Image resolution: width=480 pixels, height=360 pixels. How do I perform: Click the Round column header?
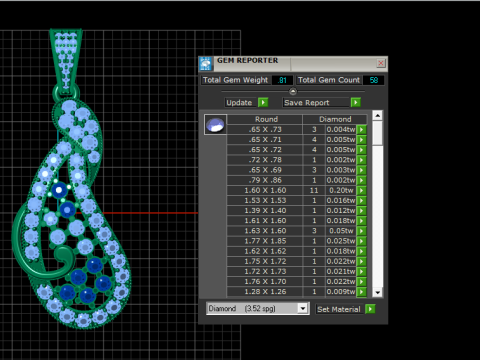tap(266, 119)
